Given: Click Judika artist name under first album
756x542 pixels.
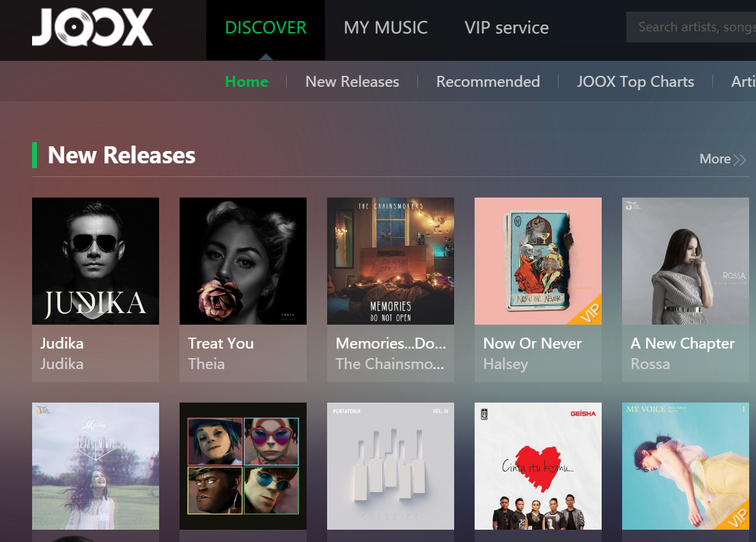Looking at the screenshot, I should [61, 364].
